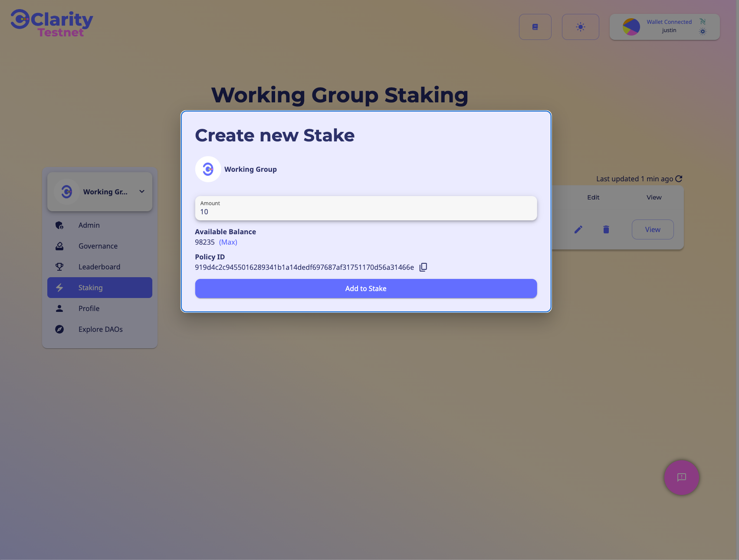Viewport: 739px width, 560px height.
Task: Click the pencil edit stake icon
Action: click(578, 229)
